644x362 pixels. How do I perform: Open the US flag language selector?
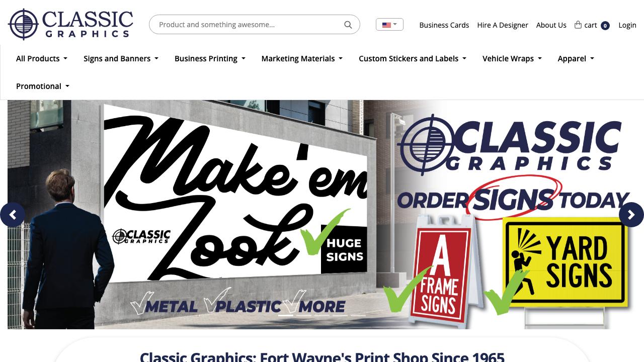point(389,24)
